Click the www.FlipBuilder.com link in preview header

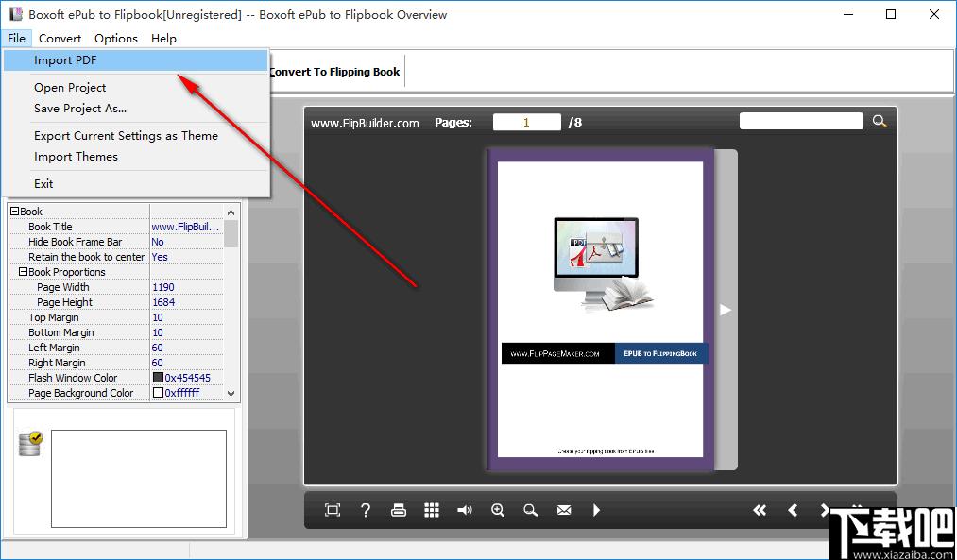tap(365, 123)
